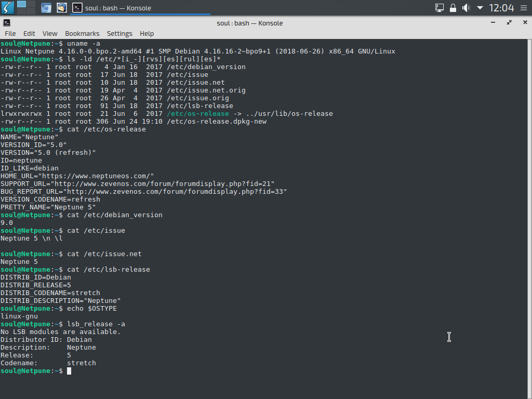Click the text PRETTY_NAME="Neptune 5"

click(x=48, y=207)
